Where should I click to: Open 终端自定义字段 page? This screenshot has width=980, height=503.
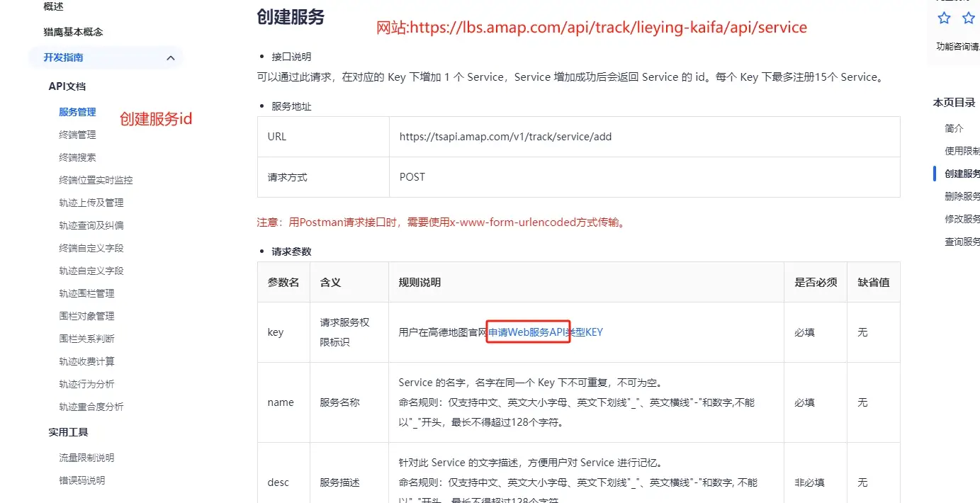click(91, 248)
